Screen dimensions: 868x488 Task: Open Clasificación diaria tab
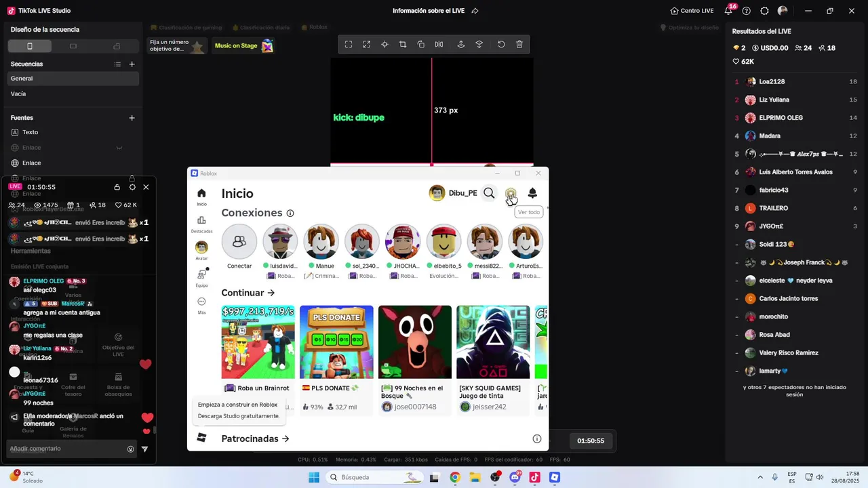click(261, 28)
